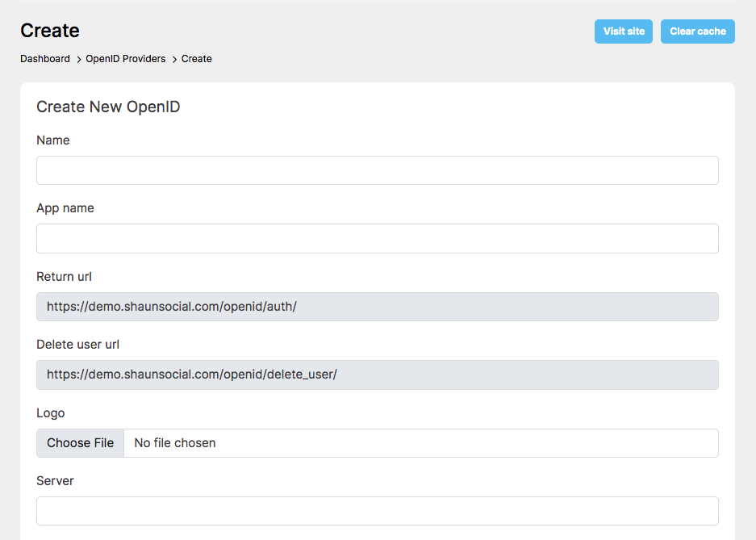Click the Delete user url field
This screenshot has width=756, height=540.
click(x=378, y=375)
